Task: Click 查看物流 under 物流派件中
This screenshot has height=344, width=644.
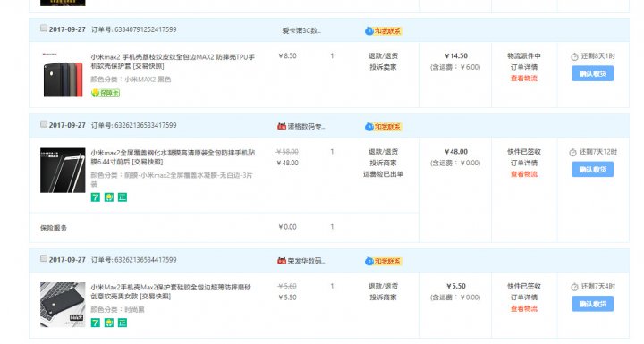Action: point(523,79)
